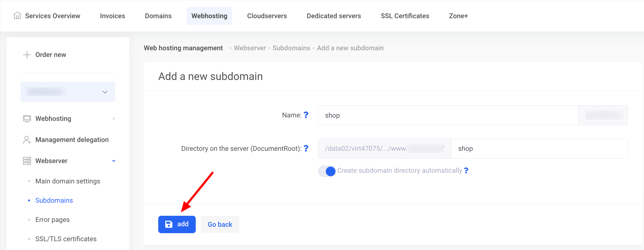Collapse the Webserver sidebar section arrow
Image resolution: width=644 pixels, height=250 pixels.
(x=114, y=161)
